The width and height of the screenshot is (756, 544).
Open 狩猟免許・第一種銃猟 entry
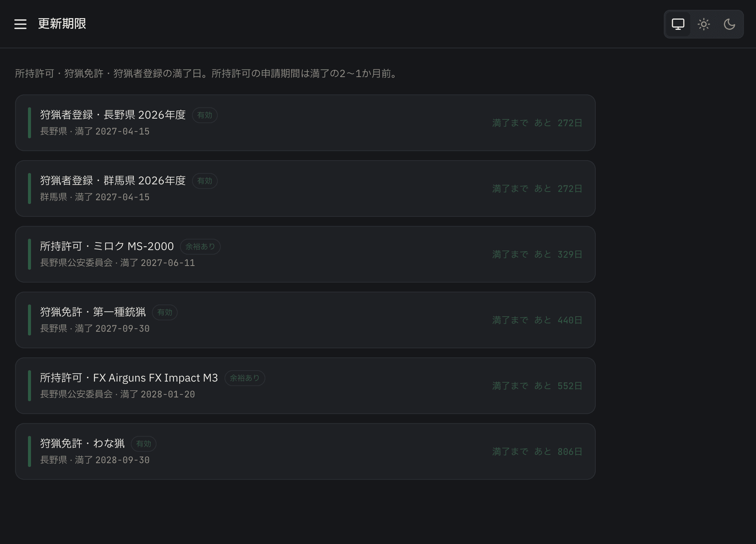(x=305, y=320)
